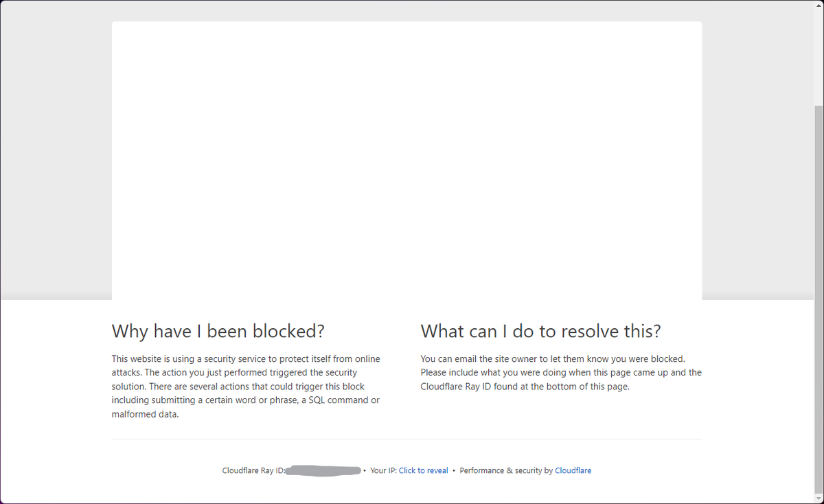Click the paragraph starting "This website is using"
The image size is (824, 504).
(x=247, y=387)
